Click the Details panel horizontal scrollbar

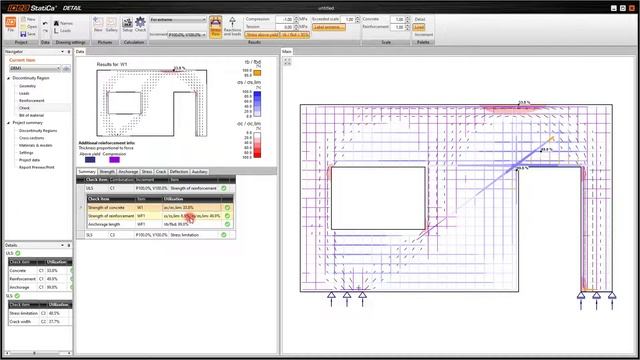[38, 353]
